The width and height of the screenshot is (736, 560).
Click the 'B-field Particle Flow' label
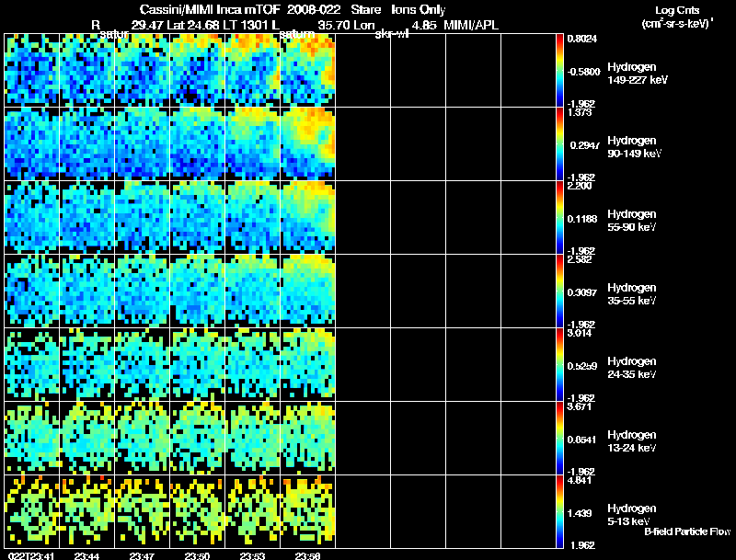tap(687, 531)
